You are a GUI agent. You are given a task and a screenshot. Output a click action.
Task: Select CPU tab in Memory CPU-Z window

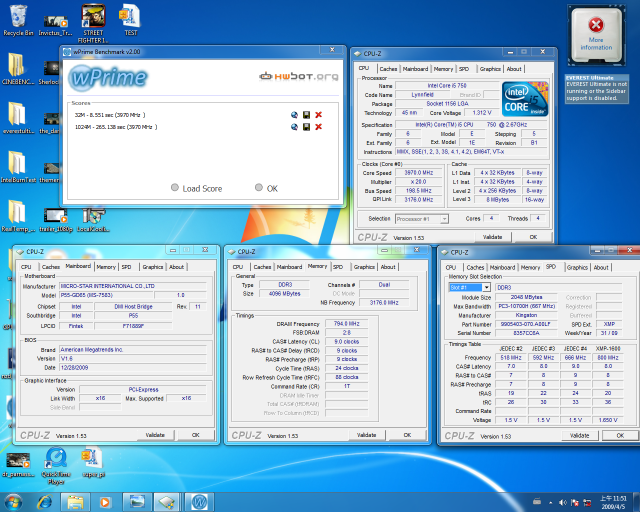tap(238, 267)
